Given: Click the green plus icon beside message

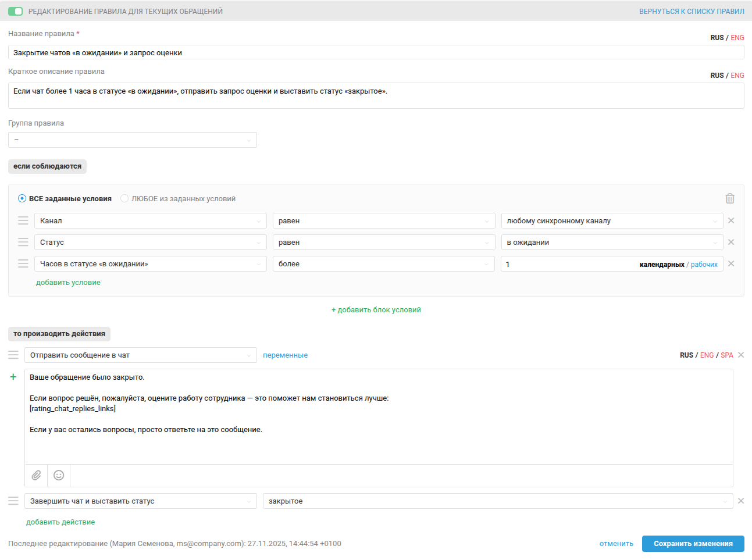Looking at the screenshot, I should coord(13,377).
